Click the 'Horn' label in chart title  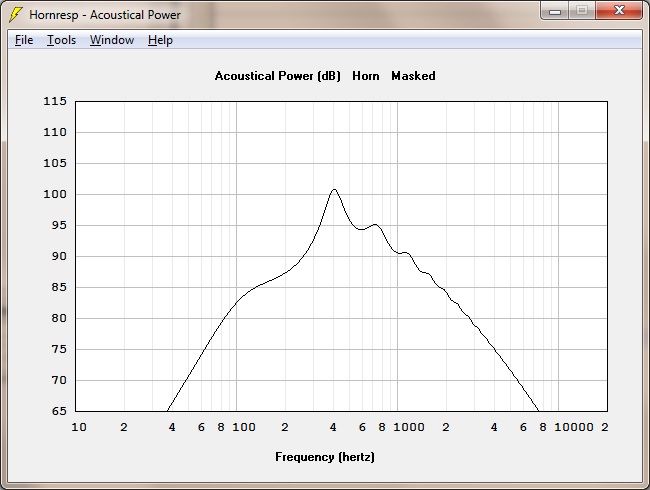tap(366, 76)
